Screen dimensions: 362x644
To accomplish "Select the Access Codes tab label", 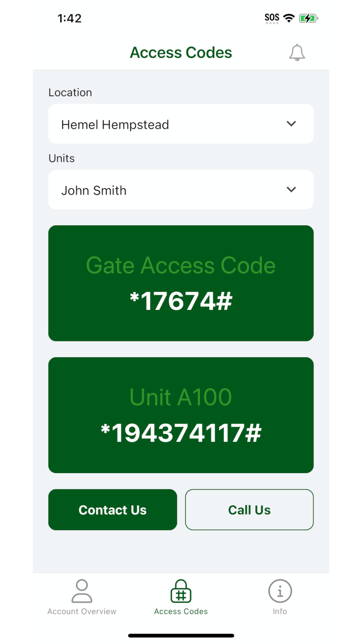I will point(181,611).
